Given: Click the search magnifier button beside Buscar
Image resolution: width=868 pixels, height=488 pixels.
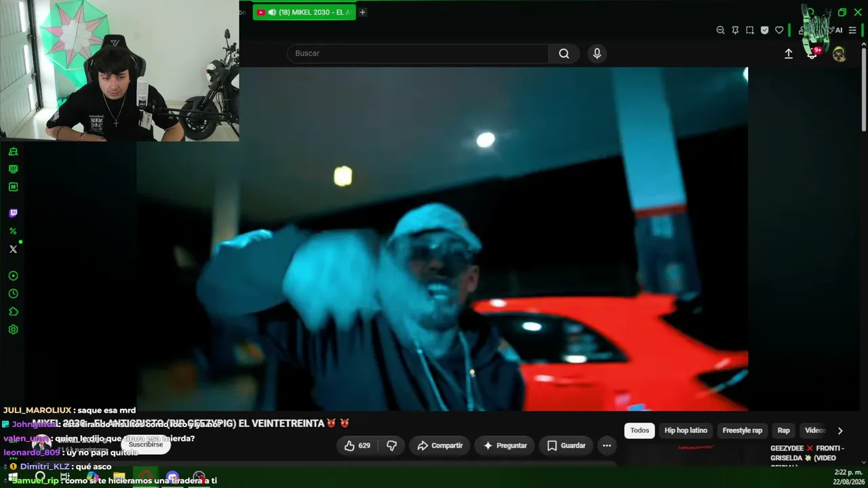Looking at the screenshot, I should click(x=564, y=54).
